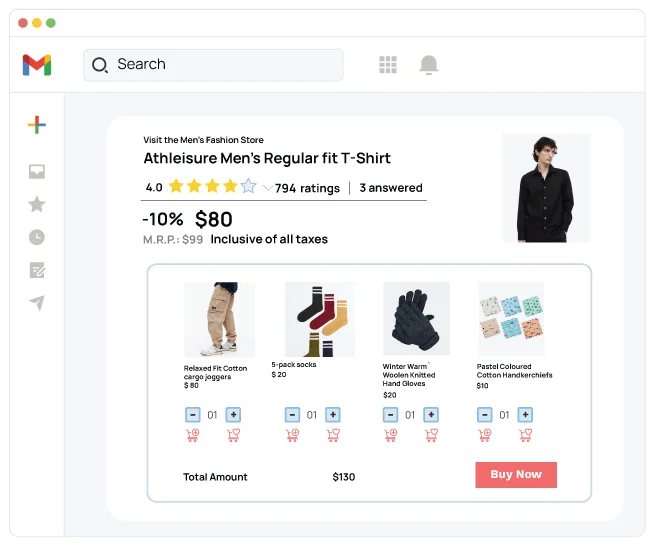Decrease 5-pack socks quantity
The height and width of the screenshot is (545, 650).
tap(292, 414)
